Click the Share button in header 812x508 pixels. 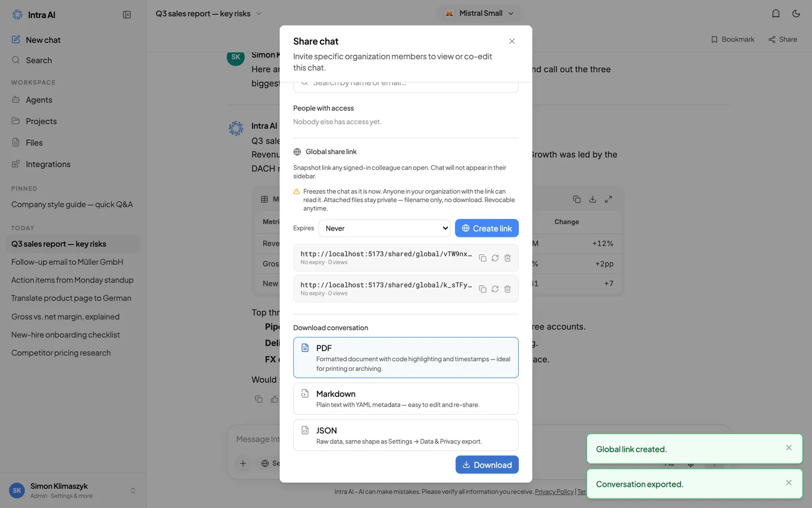coord(783,40)
